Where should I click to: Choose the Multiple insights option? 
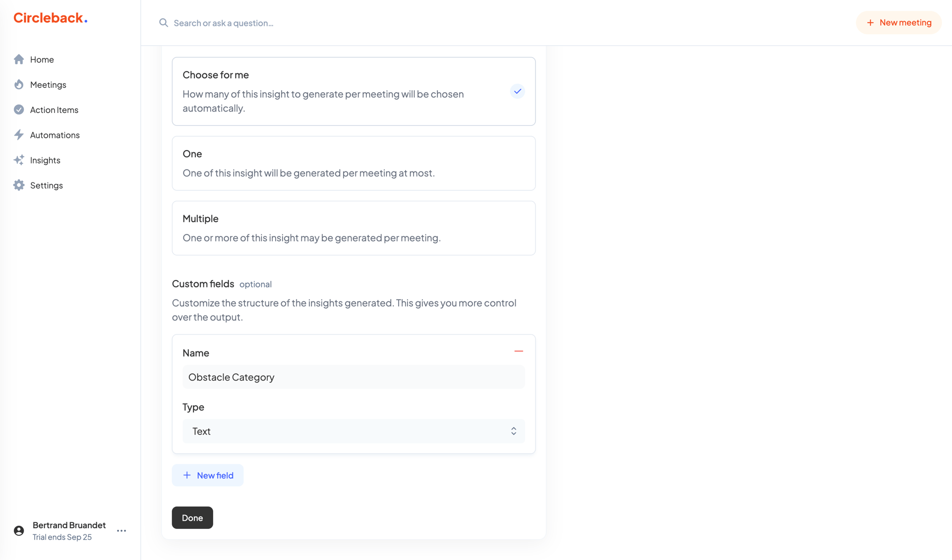pos(354,227)
